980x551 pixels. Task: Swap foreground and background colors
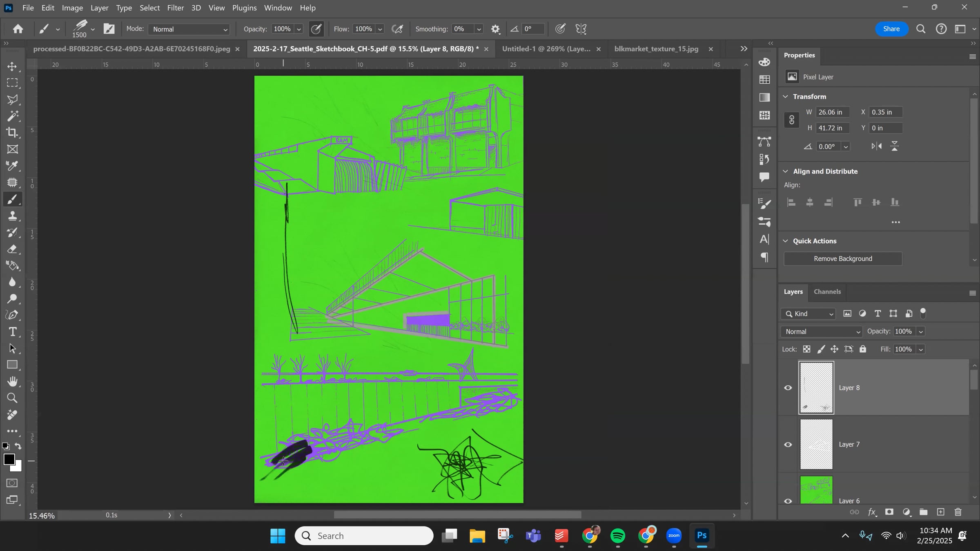click(x=18, y=447)
